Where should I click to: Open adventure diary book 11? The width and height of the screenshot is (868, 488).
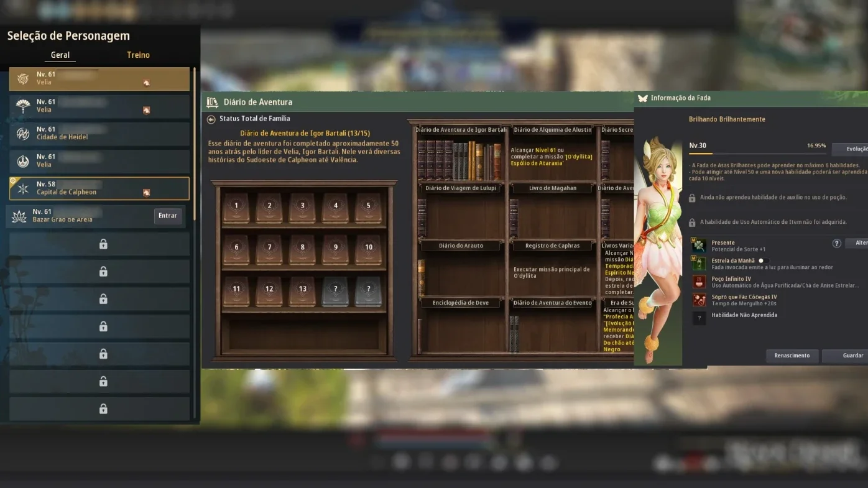pos(236,291)
